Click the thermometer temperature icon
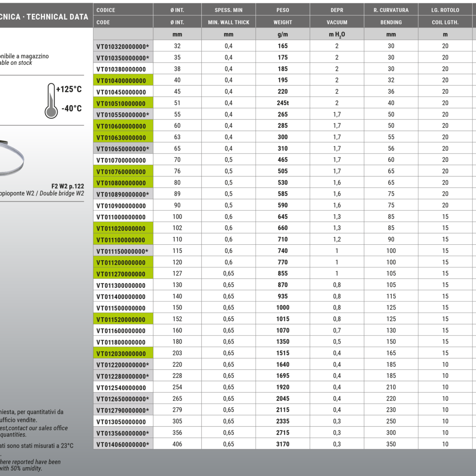This screenshot has height=476, width=476. click(51, 101)
